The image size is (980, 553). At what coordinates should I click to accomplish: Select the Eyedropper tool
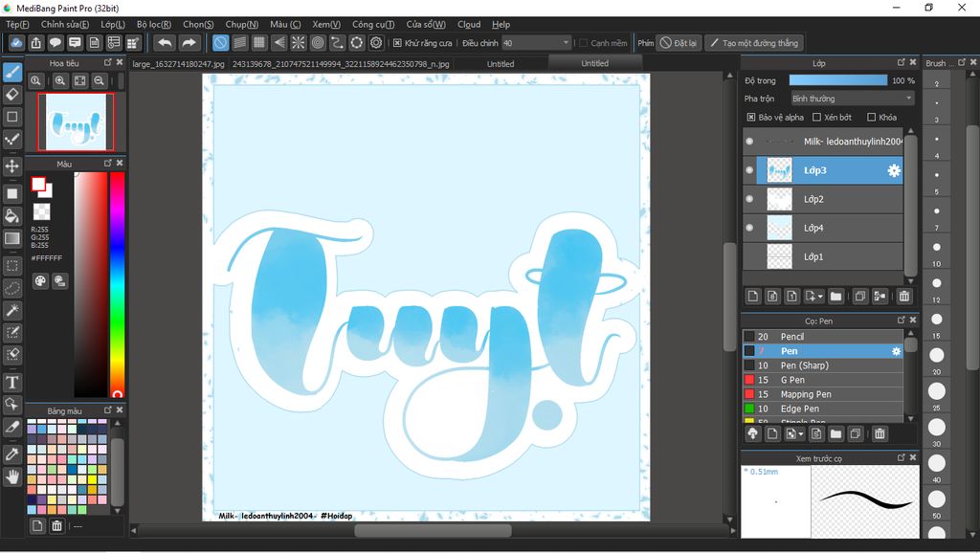[x=11, y=454]
